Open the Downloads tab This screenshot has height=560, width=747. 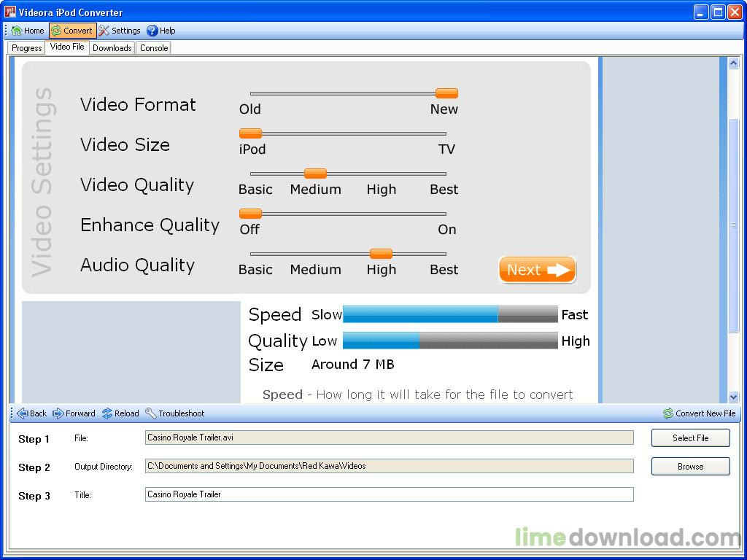tap(112, 48)
